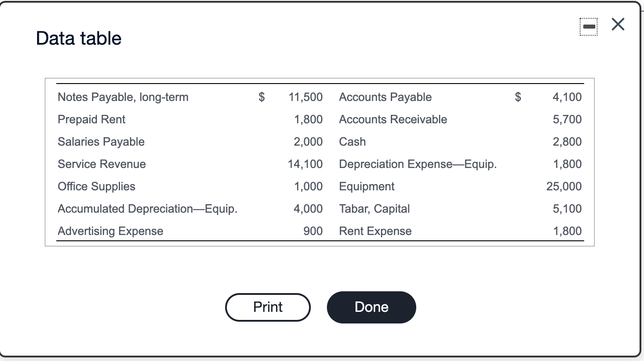Click Depreciation Expense—Equip. label
The image size is (644, 361).
coord(418,164)
